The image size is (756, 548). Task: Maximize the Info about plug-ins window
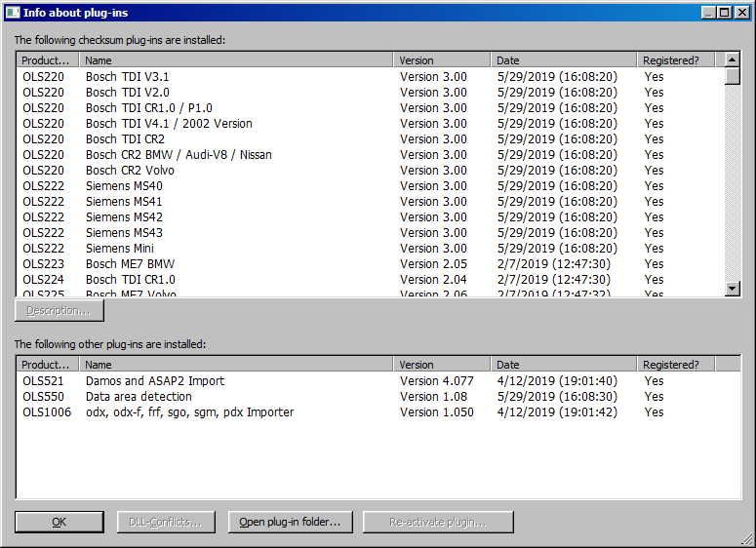[x=724, y=13]
